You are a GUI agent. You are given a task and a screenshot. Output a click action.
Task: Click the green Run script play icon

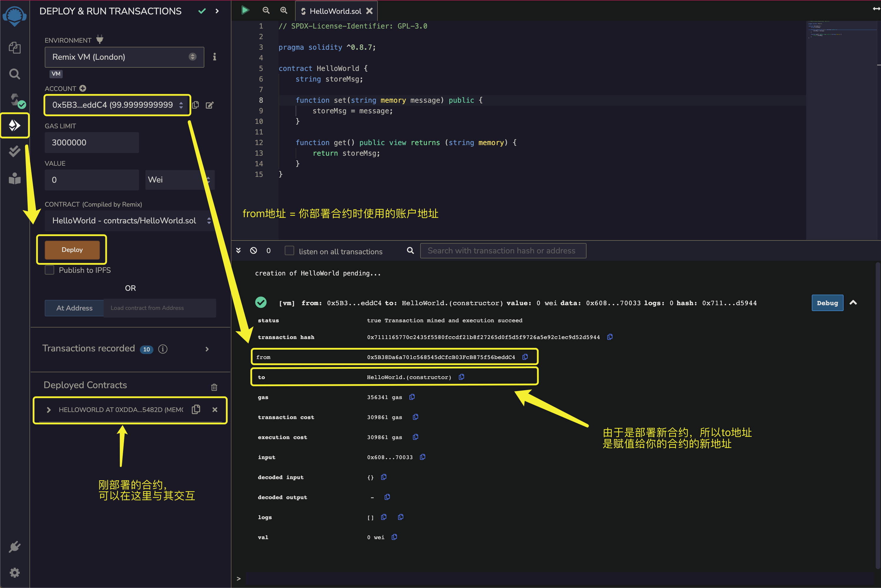coord(245,10)
